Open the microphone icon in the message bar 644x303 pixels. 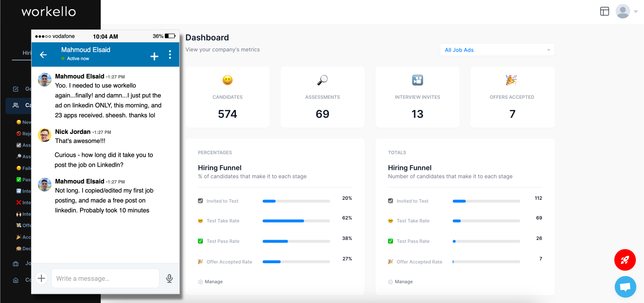point(170,278)
